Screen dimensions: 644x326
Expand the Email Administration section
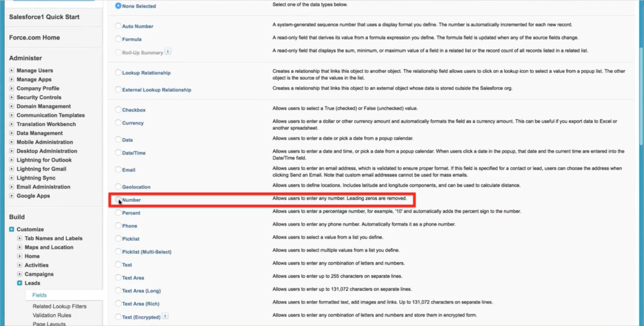[12, 187]
